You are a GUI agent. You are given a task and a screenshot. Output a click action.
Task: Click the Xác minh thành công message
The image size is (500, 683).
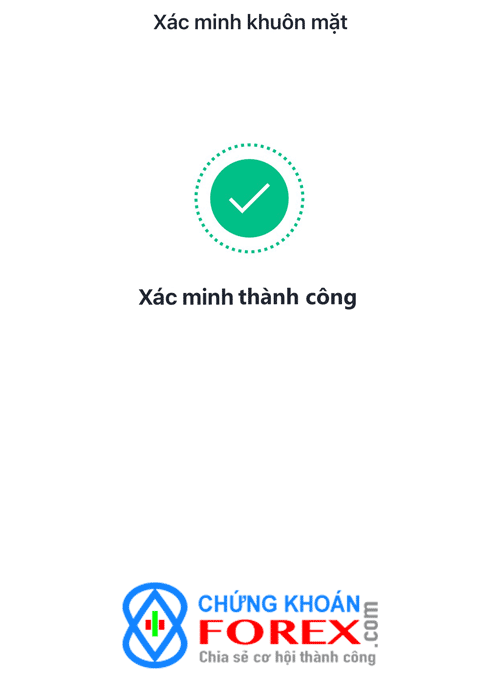click(247, 297)
